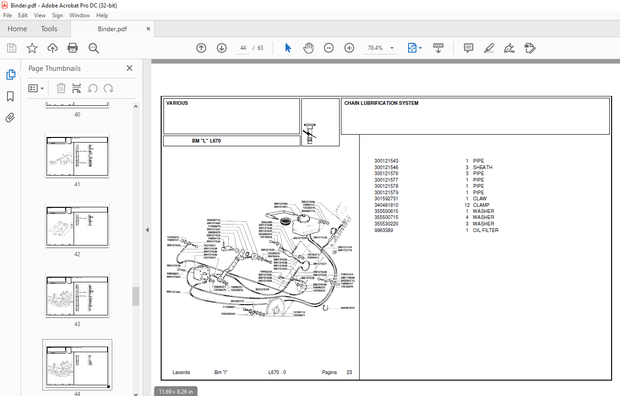
Task: Add file to starred favorites
Action: 32,48
